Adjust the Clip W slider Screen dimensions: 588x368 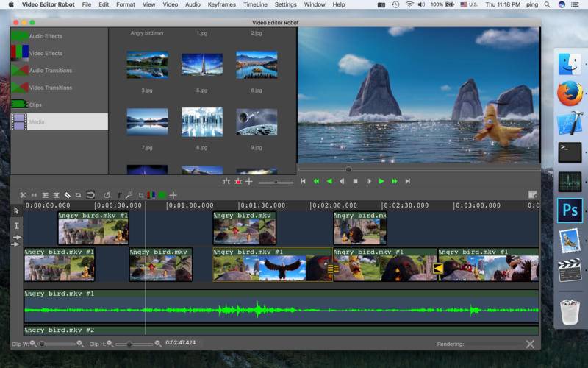point(57,344)
